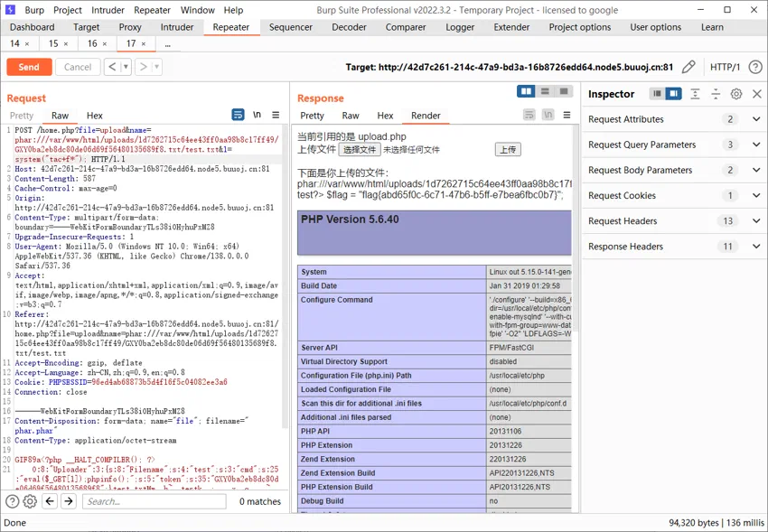Image resolution: width=768 pixels, height=532 pixels.
Task: Select top-bottom Response layout icon
Action: (545, 91)
